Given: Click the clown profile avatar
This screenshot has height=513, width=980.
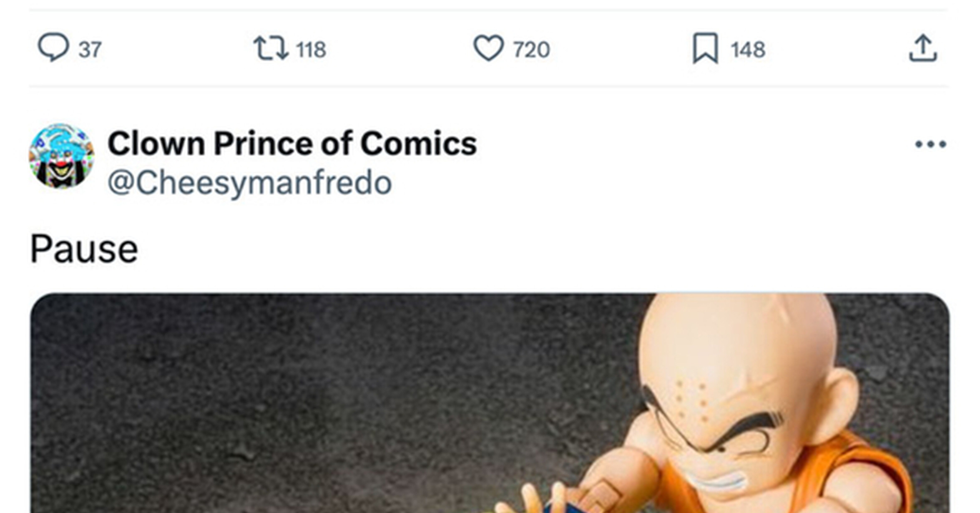Looking at the screenshot, I should [62, 156].
